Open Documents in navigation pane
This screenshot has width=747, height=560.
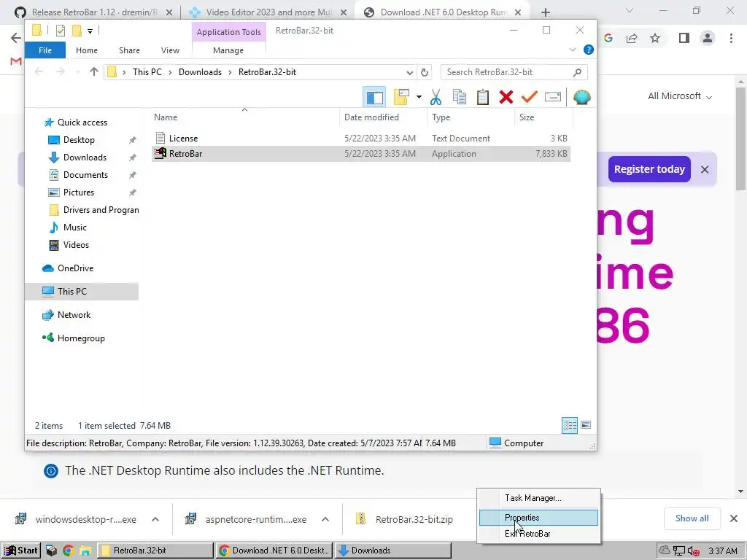point(86,175)
